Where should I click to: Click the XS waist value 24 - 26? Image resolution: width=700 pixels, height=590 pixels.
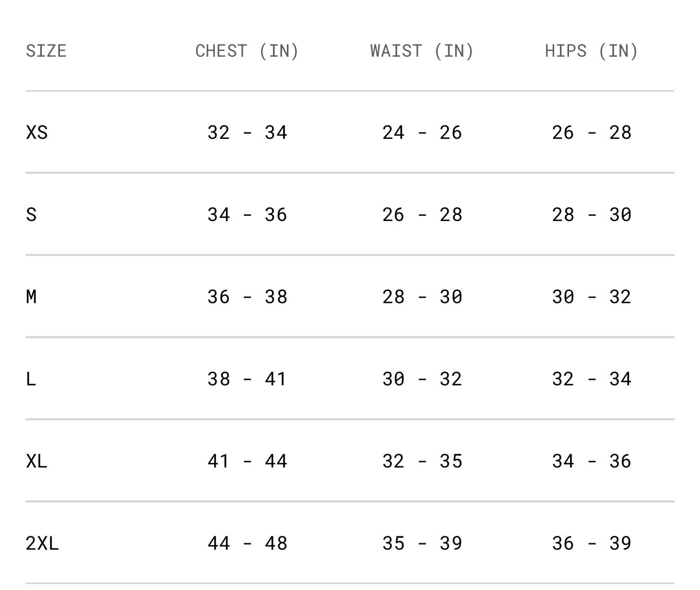coord(422,133)
